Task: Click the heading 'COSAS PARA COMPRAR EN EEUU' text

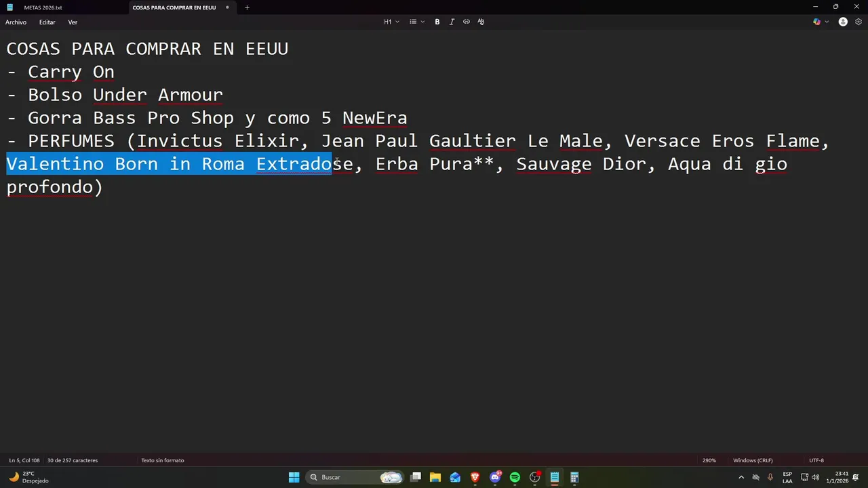Action: (147, 49)
